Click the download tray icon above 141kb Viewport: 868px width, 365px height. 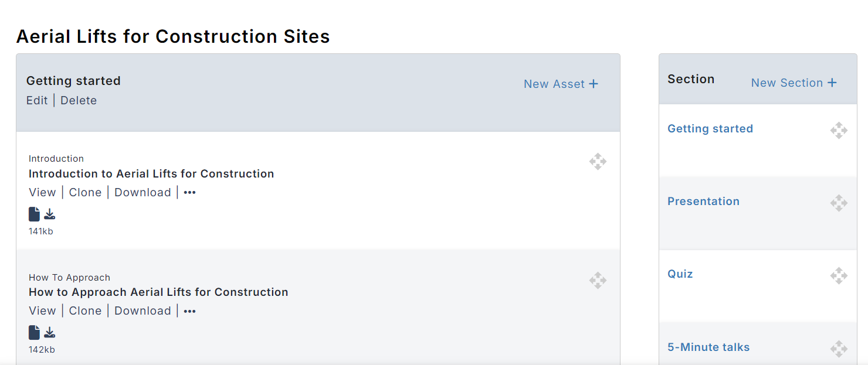click(50, 214)
